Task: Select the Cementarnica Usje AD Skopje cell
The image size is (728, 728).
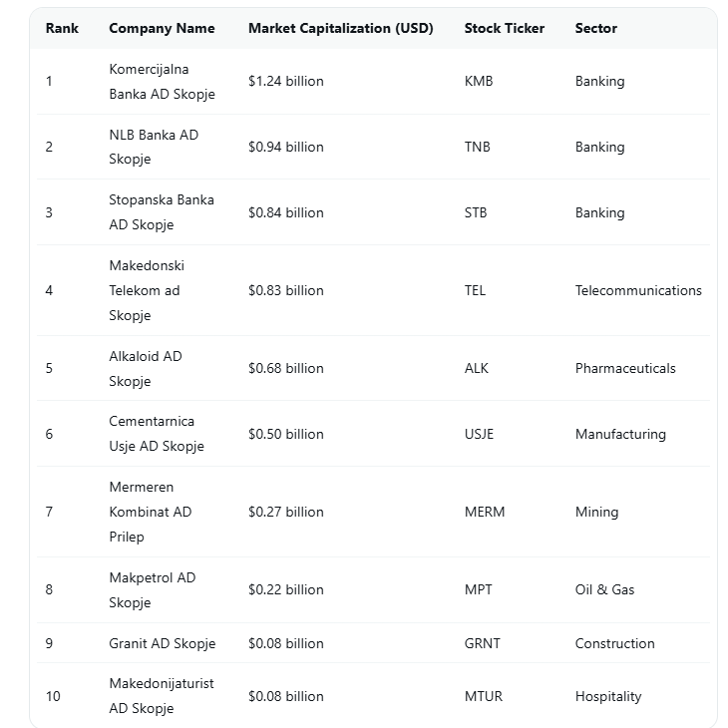Action: (x=156, y=434)
